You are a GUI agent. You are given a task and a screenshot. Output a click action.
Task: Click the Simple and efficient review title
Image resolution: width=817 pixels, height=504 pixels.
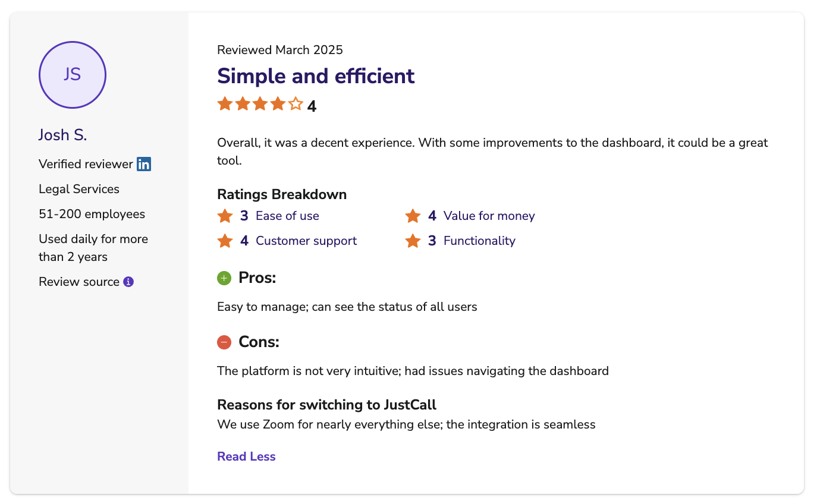[316, 76]
